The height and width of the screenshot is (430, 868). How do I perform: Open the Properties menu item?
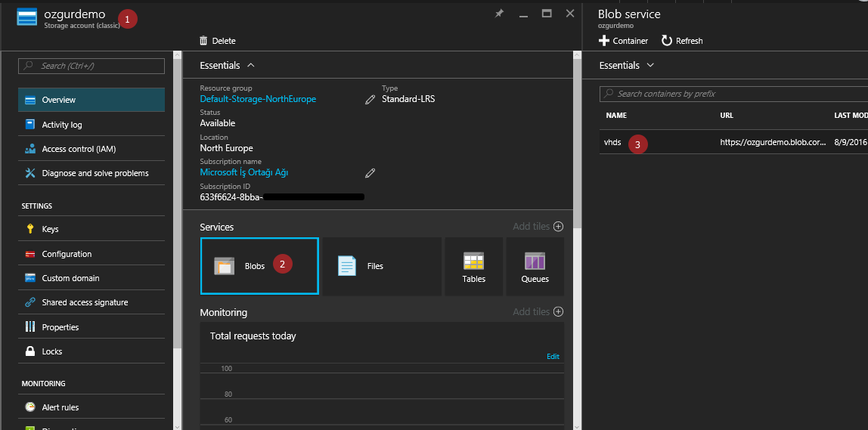[91, 327]
